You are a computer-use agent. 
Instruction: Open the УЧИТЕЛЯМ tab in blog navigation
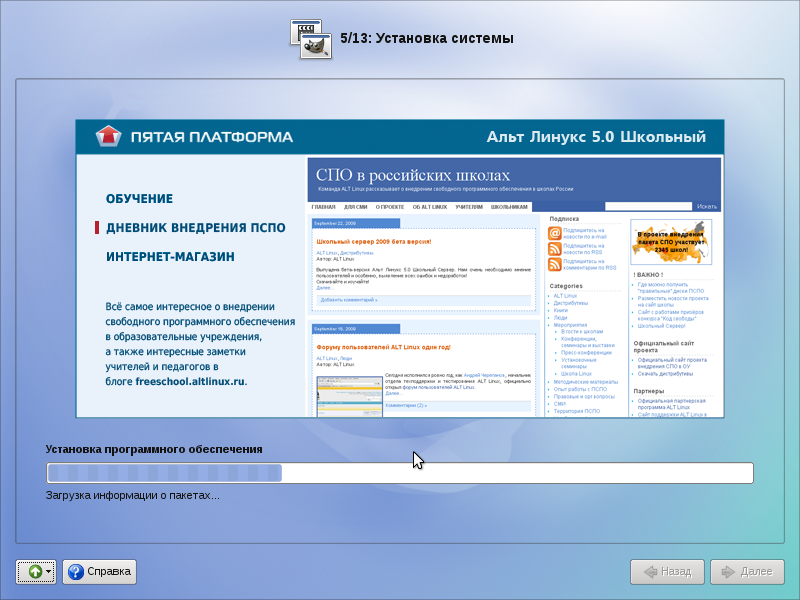469,206
